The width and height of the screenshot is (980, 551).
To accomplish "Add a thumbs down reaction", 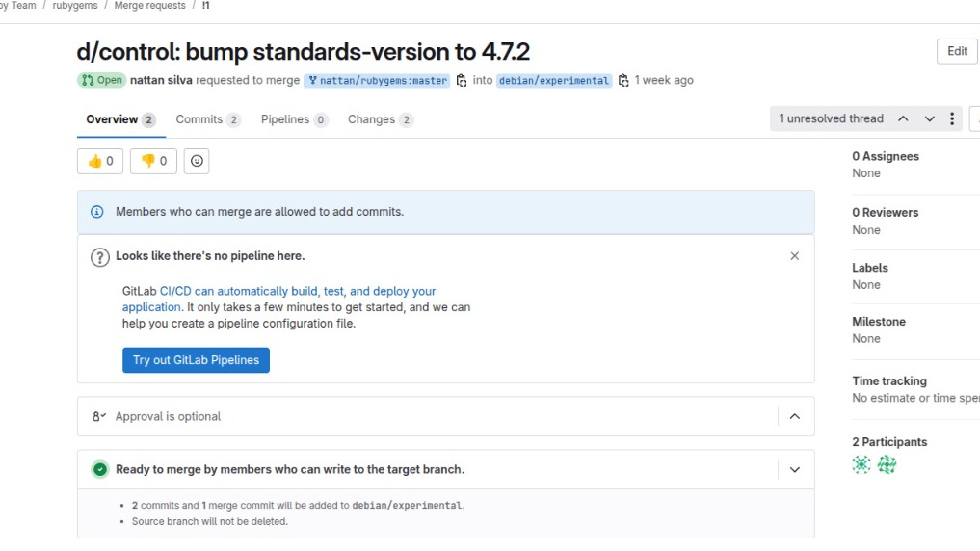I will [154, 161].
